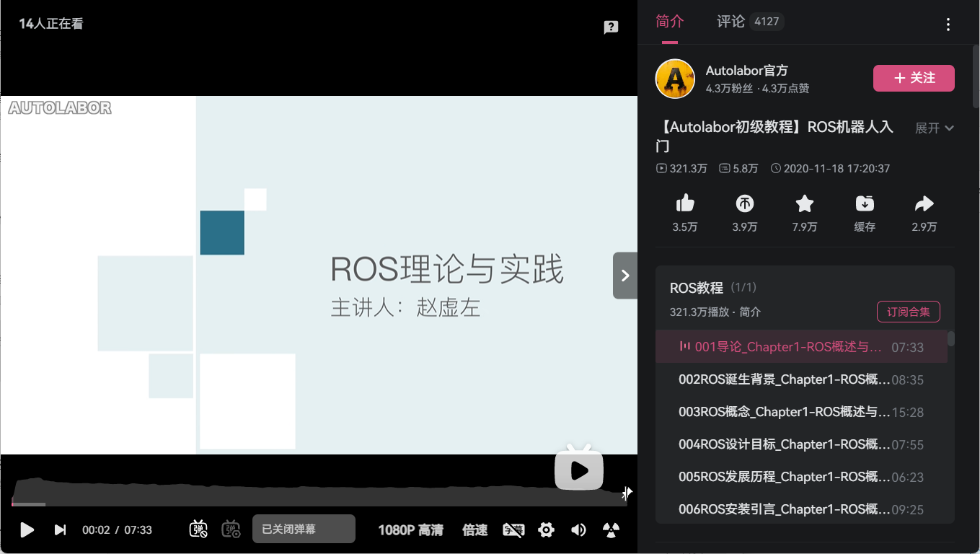Mute the video volume

578,530
